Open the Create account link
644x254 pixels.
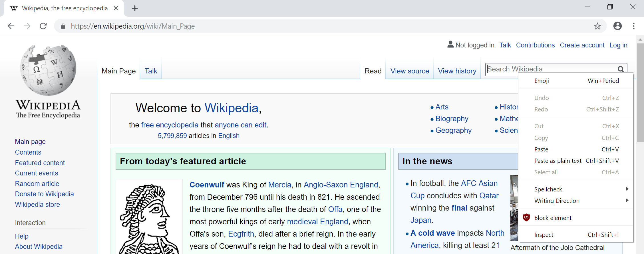click(582, 45)
